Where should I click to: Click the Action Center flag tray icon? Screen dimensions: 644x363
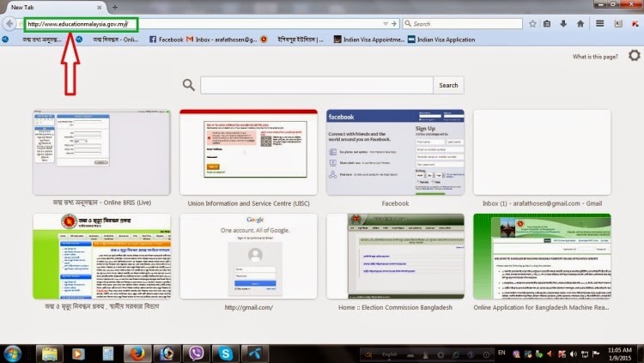tap(596, 354)
